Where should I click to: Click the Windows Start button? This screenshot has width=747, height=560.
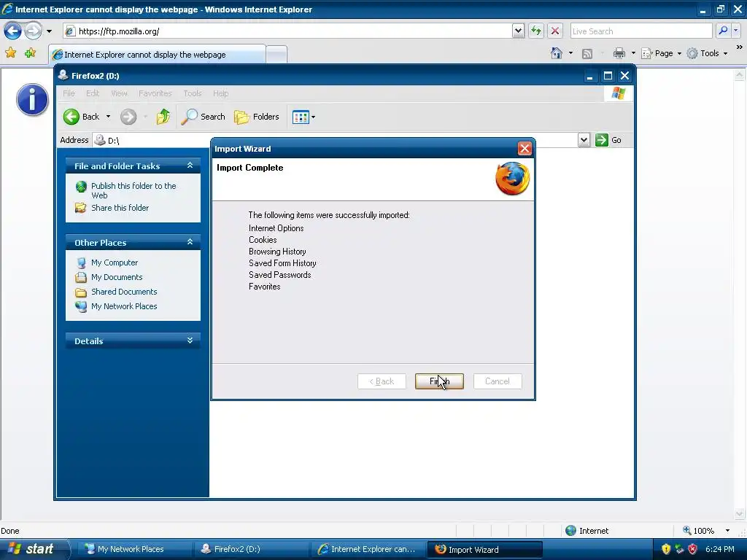(x=34, y=549)
